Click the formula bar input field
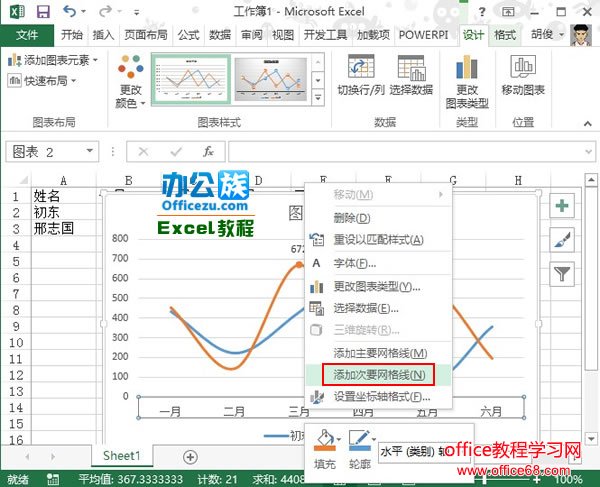600x487 pixels. pyautogui.click(x=412, y=152)
